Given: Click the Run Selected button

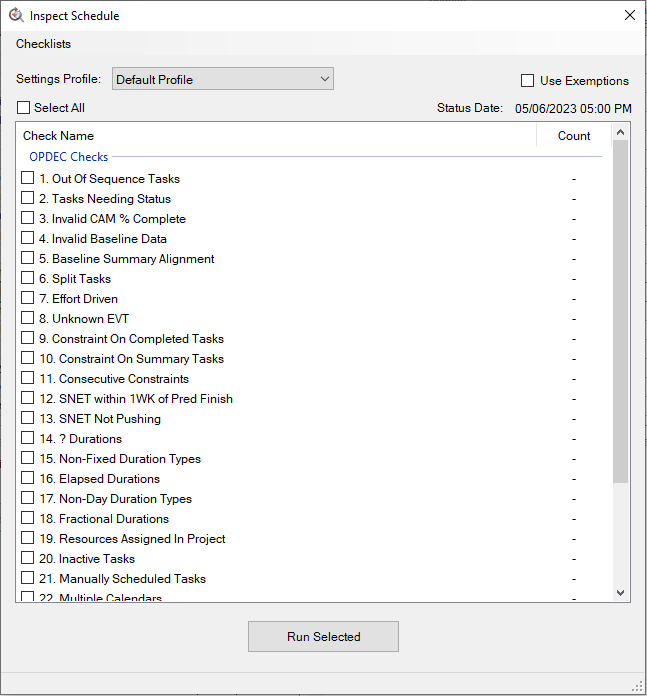Looking at the screenshot, I should click(323, 636).
